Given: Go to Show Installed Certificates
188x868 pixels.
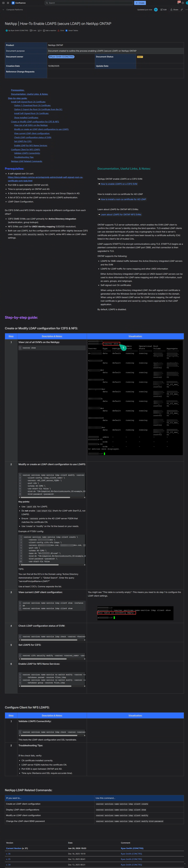Looking at the screenshot, I should click(x=26, y=118).
